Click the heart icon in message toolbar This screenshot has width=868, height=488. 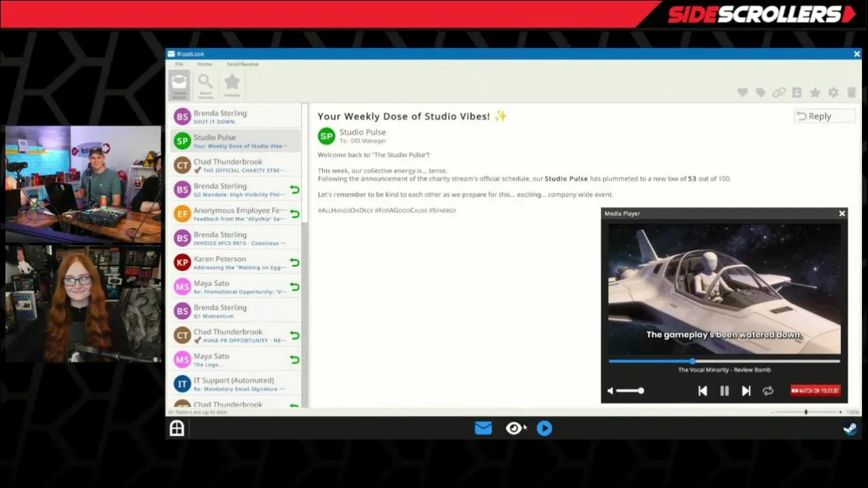tap(743, 93)
